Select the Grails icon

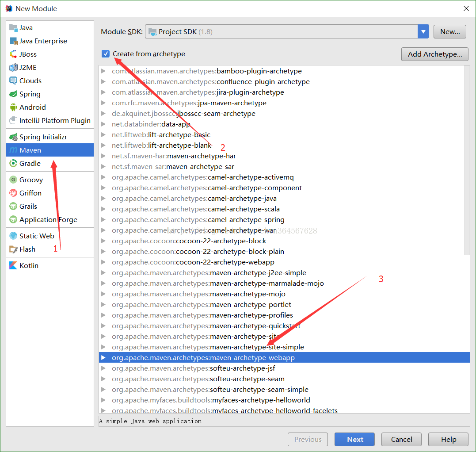[13, 206]
